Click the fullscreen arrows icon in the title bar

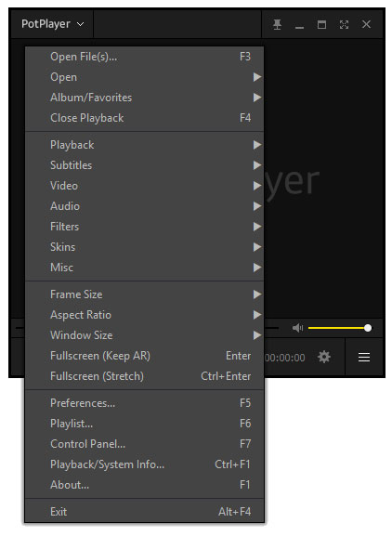[344, 24]
